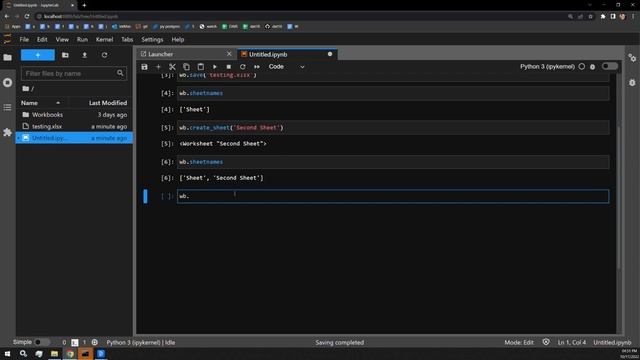Open the Help menu

click(x=178, y=40)
